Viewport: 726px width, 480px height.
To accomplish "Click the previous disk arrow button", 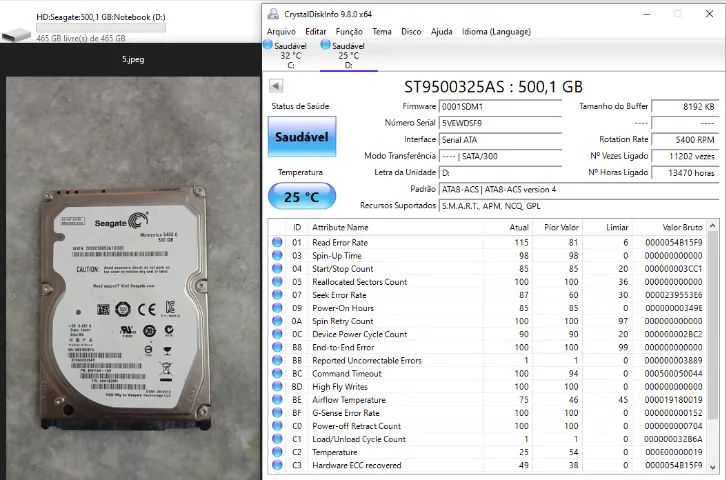I will 275,86.
